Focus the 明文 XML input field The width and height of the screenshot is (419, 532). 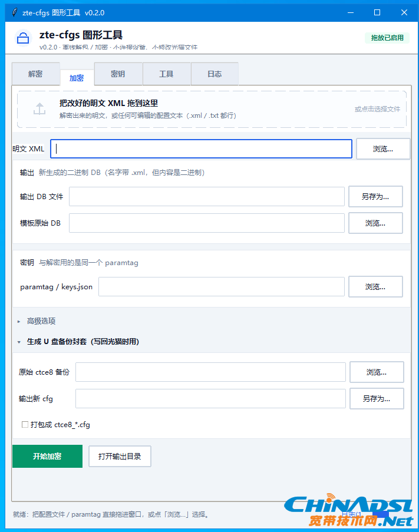point(201,148)
